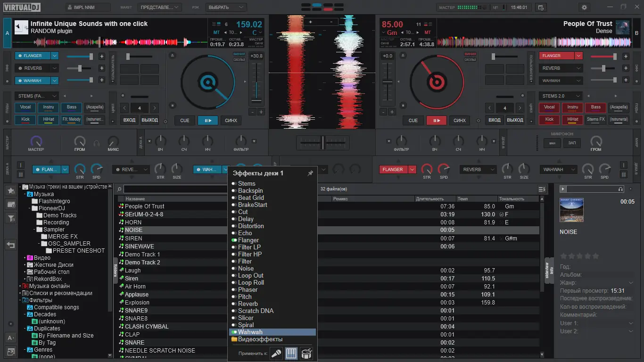Expand the Видео tree node

pyautogui.click(x=24, y=258)
